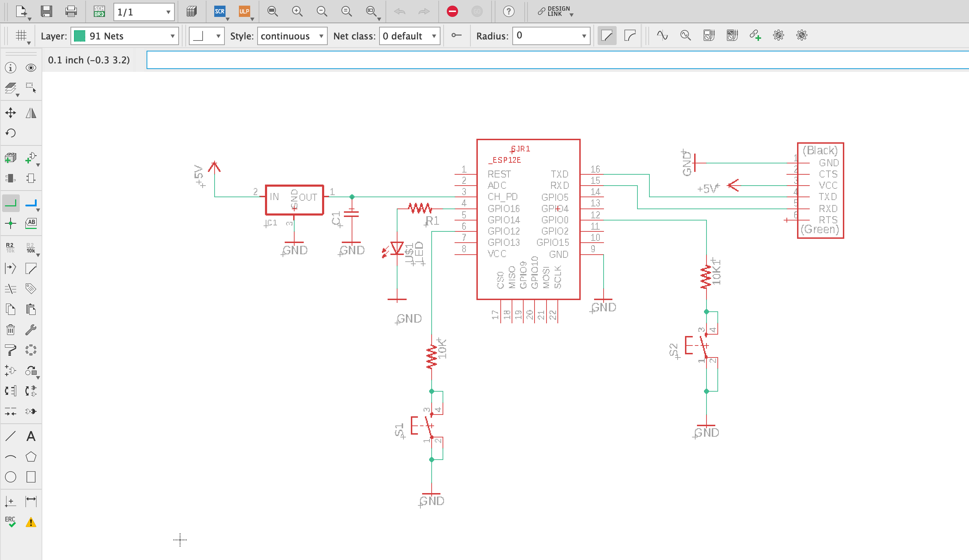Click the red Stop command icon
969x560 pixels.
[x=452, y=12]
